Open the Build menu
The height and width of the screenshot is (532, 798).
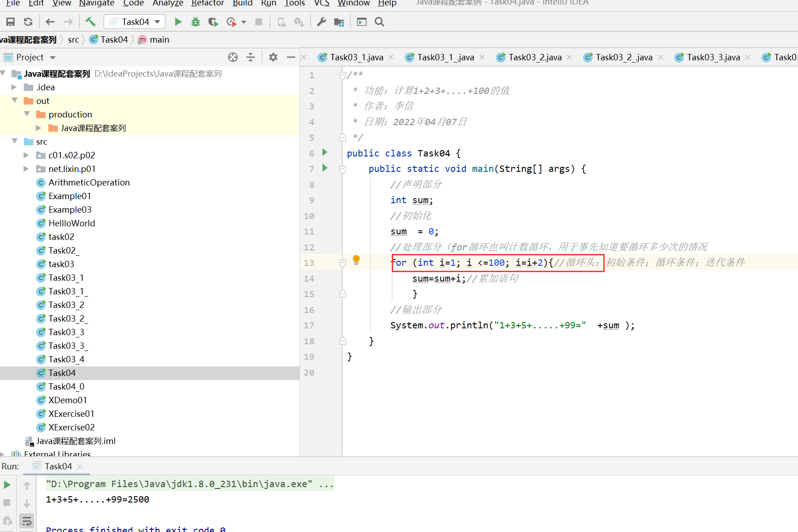click(242, 3)
